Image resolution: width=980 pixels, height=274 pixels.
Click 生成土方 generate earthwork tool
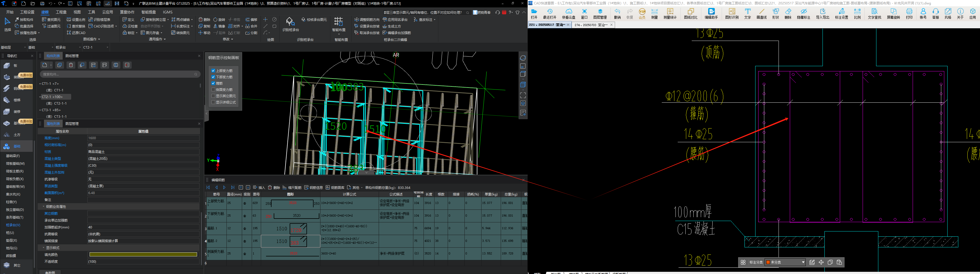tap(391, 26)
